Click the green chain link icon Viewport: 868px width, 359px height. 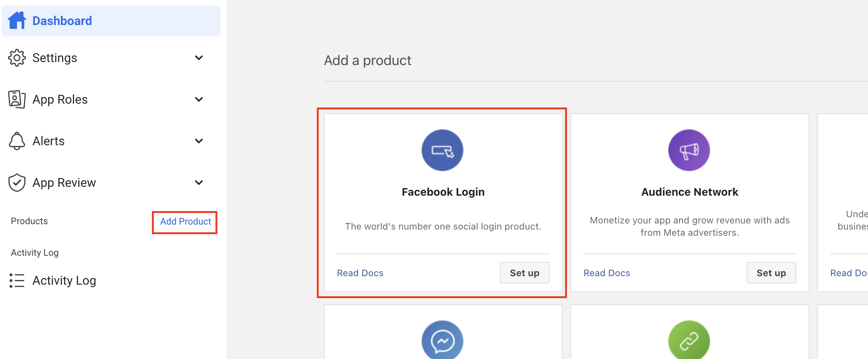(x=689, y=341)
